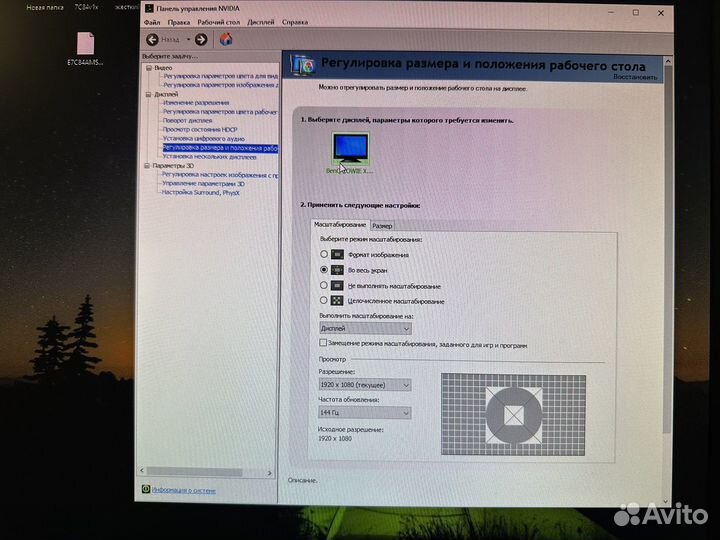Select Регулировка размера и положения tree item
720x540 pixels.
220,148
